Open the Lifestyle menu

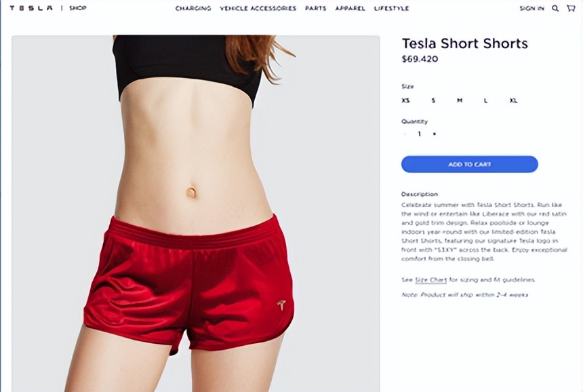(x=391, y=8)
